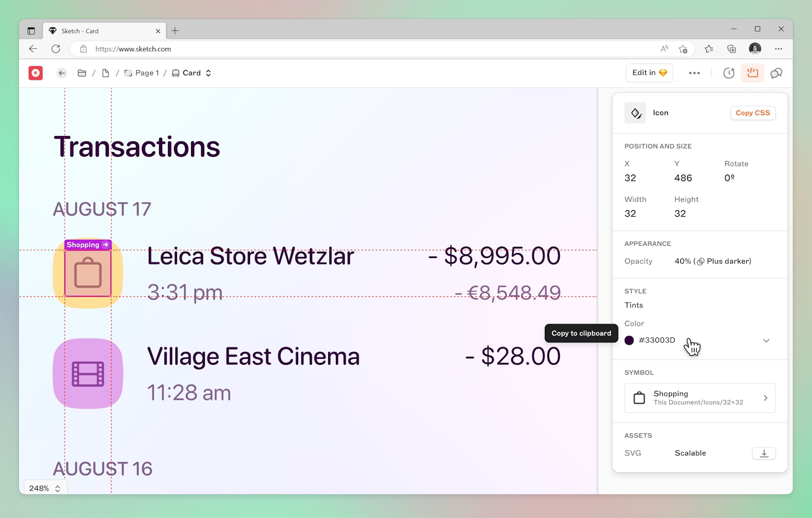Click the Icon layer type symbol
The image size is (812, 518).
tap(635, 113)
